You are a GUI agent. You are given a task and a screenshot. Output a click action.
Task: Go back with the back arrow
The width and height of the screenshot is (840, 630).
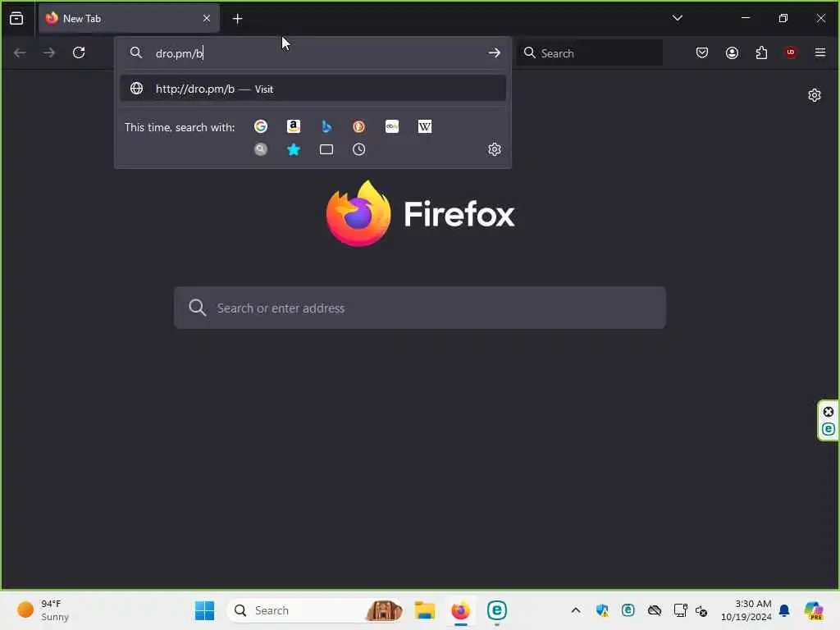pyautogui.click(x=20, y=52)
